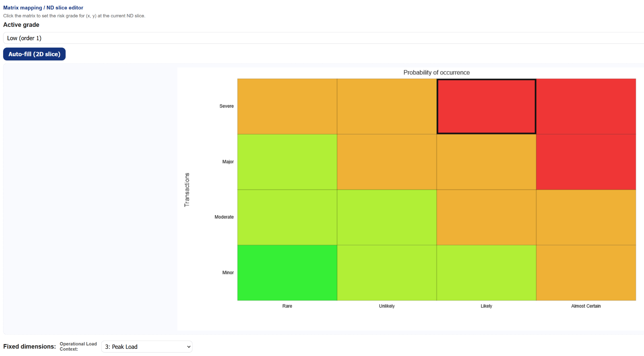
Task: Click the bright green Minor / Rare cell
Action: pos(287,273)
